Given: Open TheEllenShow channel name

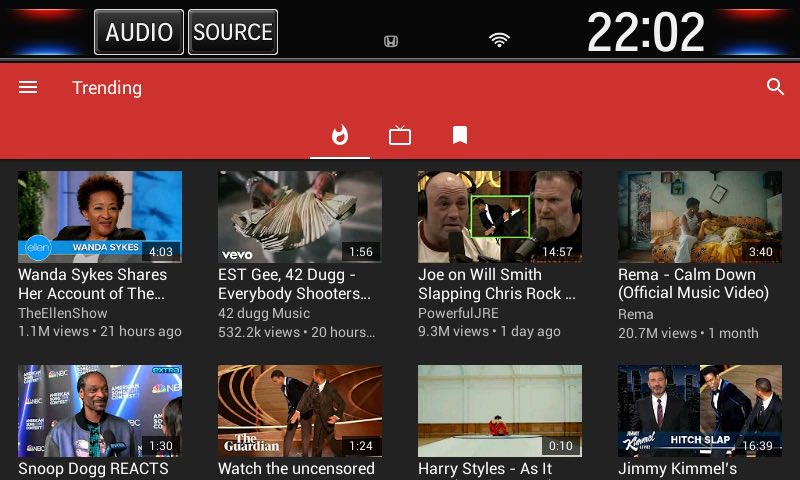Looking at the screenshot, I should (63, 313).
